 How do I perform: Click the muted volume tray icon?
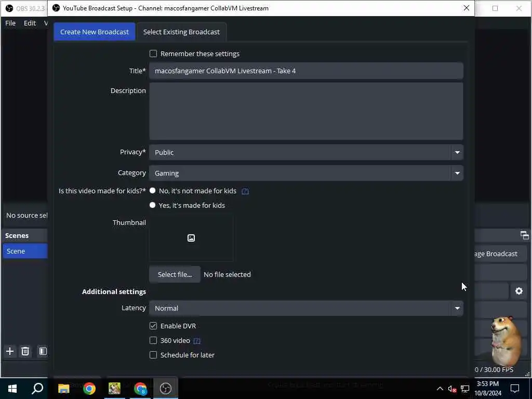click(452, 389)
